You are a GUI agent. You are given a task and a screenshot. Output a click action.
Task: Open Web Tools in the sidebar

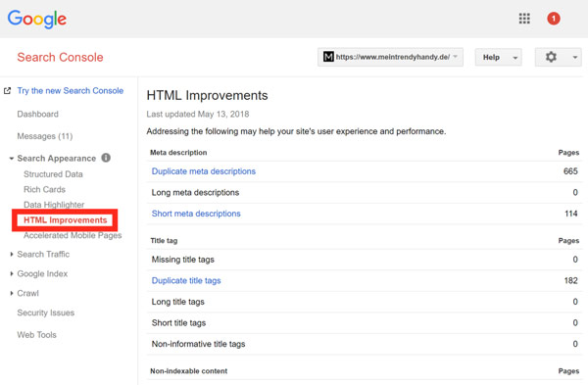pos(37,335)
